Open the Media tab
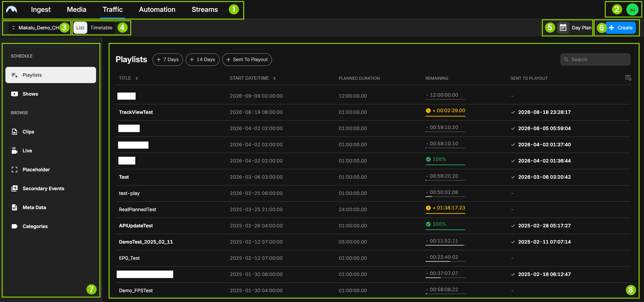The height and width of the screenshot is (302, 644). pyautogui.click(x=76, y=9)
